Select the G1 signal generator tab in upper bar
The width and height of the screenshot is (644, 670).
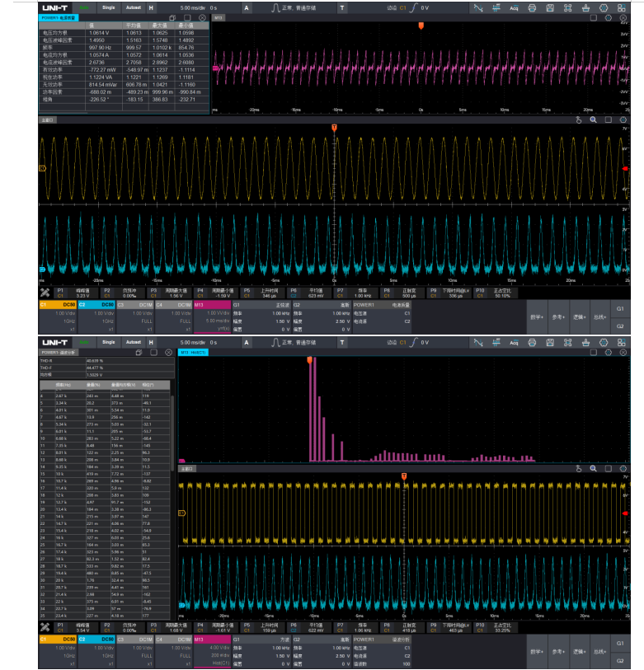click(x=620, y=307)
